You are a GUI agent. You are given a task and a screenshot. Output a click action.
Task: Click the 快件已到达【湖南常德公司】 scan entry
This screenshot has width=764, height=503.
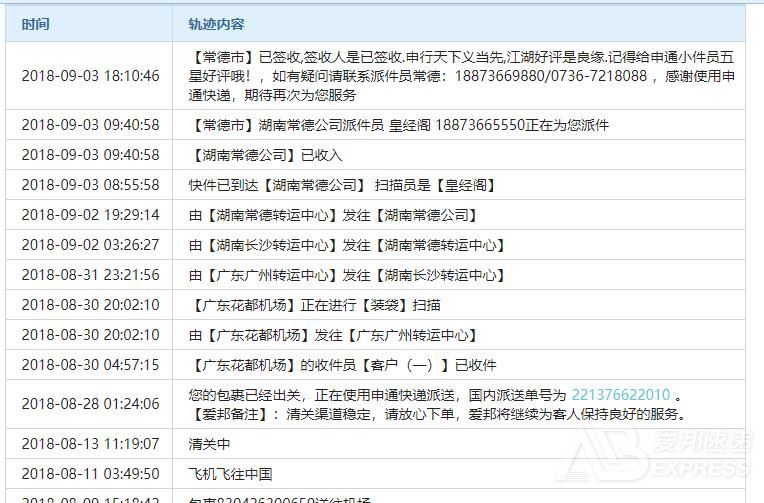(342, 185)
